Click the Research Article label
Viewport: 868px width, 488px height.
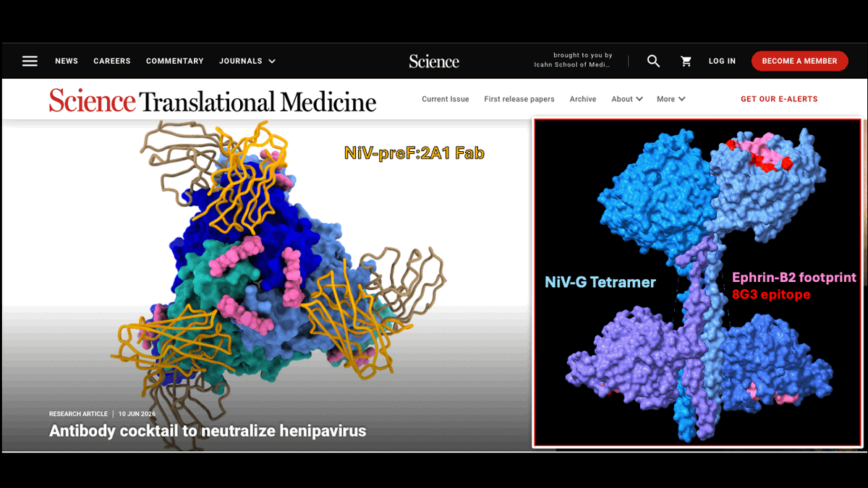tap(78, 414)
